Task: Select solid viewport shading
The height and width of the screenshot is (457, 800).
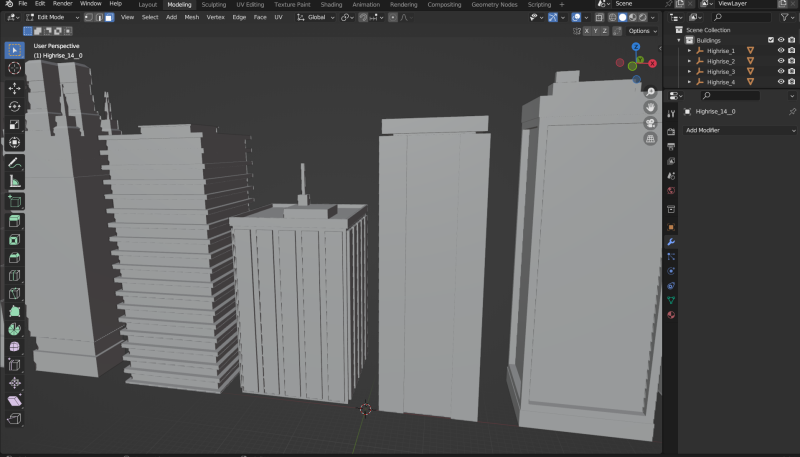Action: click(x=622, y=17)
